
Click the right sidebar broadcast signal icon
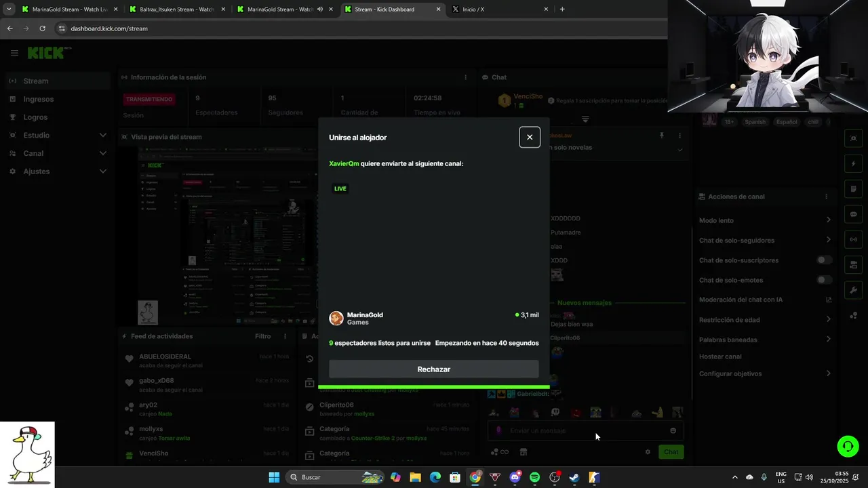pyautogui.click(x=854, y=239)
